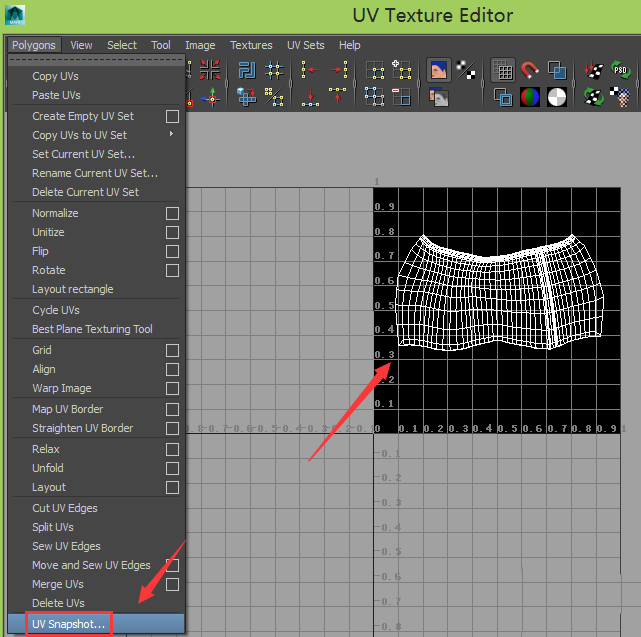Click the checkered texture filter icon

coord(465,70)
